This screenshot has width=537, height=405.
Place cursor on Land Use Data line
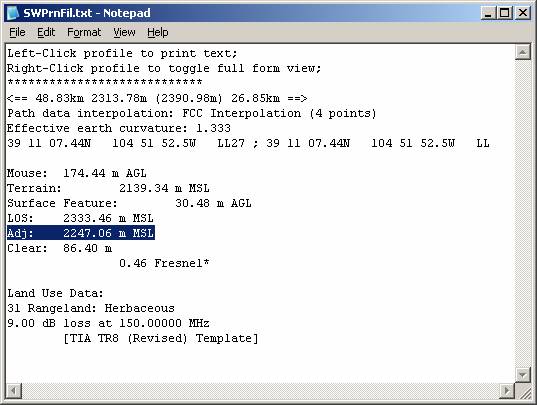coord(55,293)
